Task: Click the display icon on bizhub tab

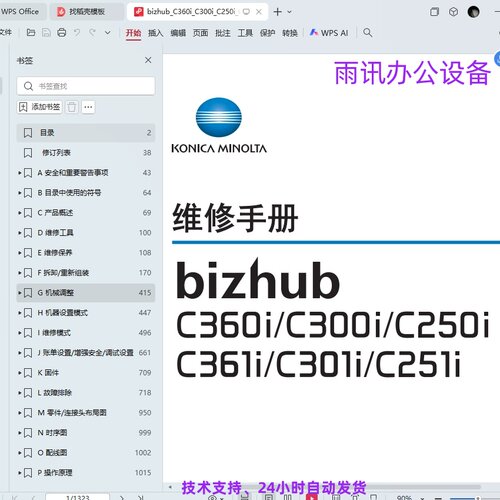Action: pyautogui.click(x=246, y=12)
